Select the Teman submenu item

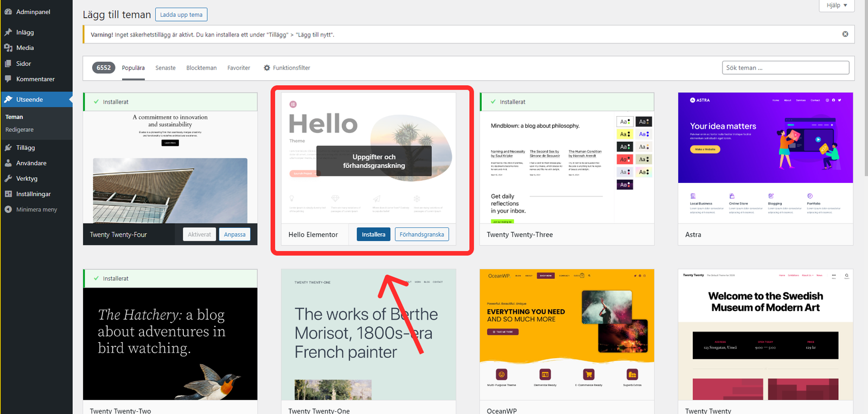click(14, 117)
